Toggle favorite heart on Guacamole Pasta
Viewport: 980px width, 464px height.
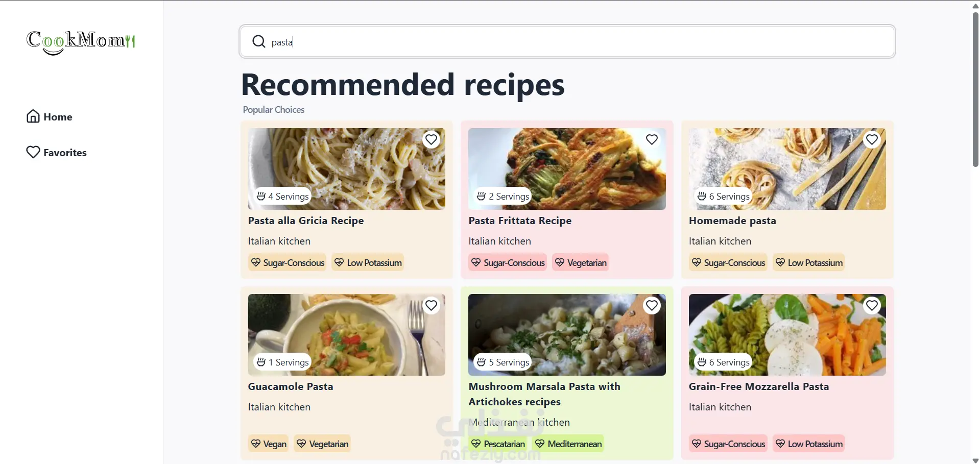coord(432,305)
